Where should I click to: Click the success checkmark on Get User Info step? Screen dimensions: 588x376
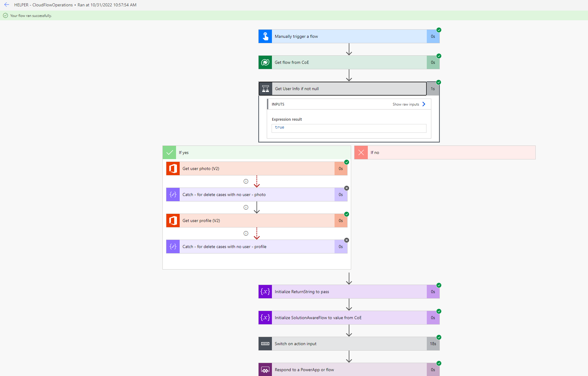[x=439, y=82]
